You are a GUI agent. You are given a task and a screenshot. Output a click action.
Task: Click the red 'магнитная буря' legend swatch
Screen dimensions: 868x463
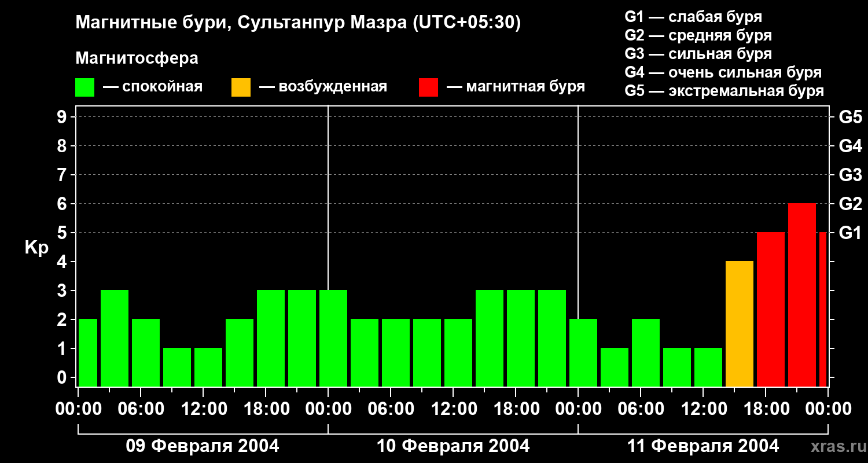(x=429, y=87)
